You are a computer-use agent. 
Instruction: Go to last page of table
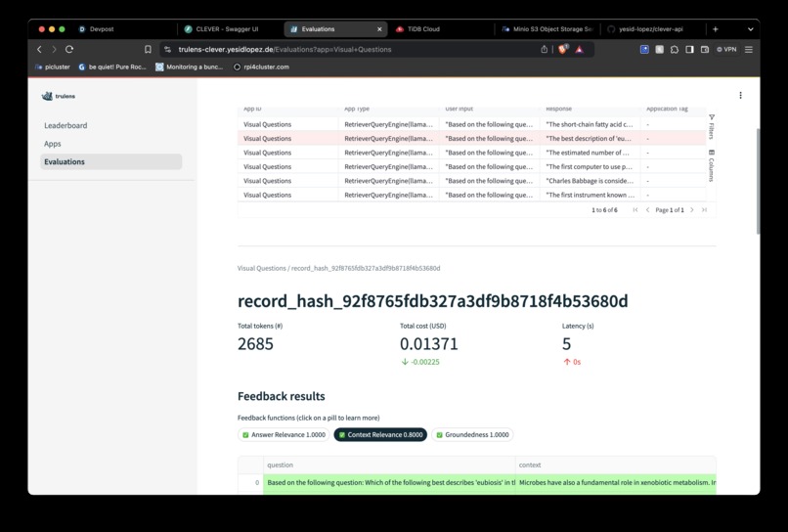[704, 209]
